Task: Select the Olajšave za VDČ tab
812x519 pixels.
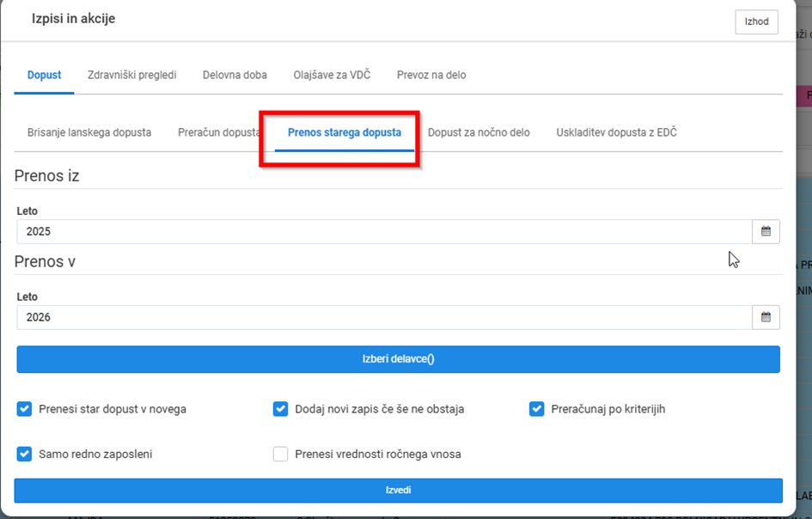Action: coord(332,75)
